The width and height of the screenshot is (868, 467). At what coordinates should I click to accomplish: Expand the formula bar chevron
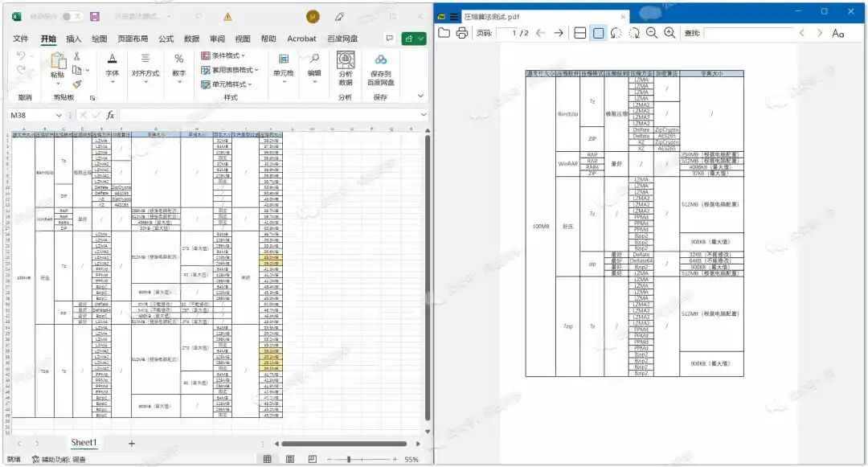424,115
